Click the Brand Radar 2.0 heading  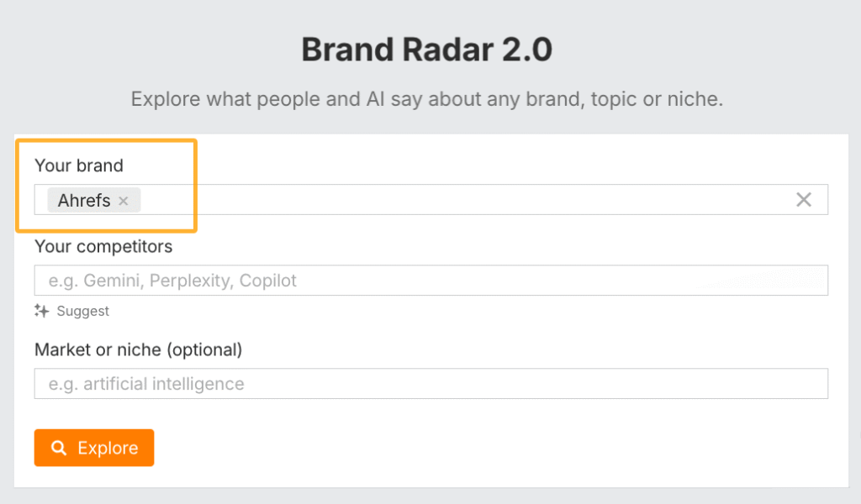(x=425, y=50)
